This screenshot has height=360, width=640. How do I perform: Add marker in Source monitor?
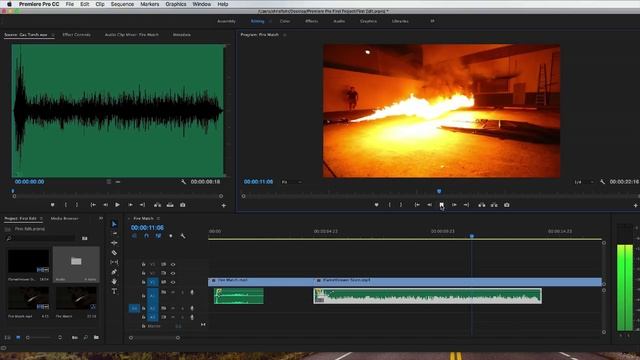click(53, 205)
